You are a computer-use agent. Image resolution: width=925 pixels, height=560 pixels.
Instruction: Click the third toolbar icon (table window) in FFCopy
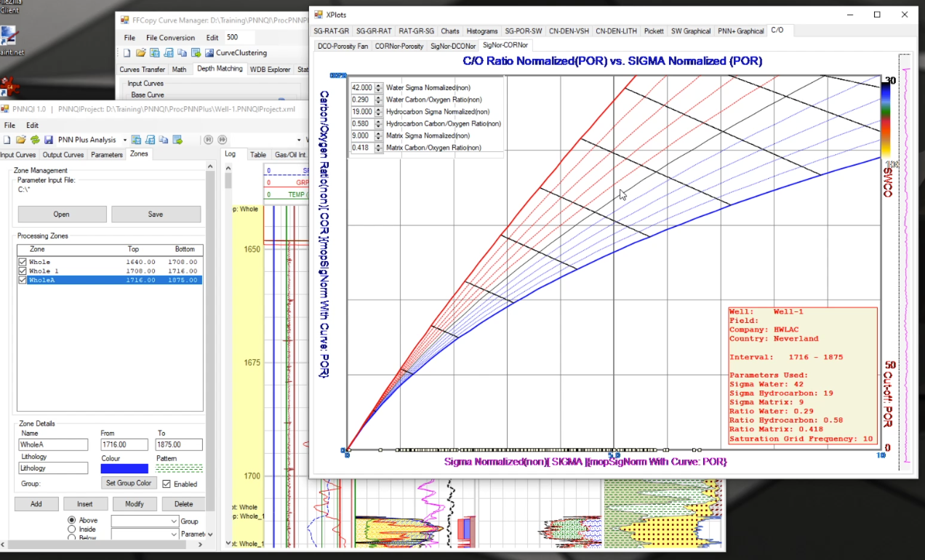(x=154, y=52)
